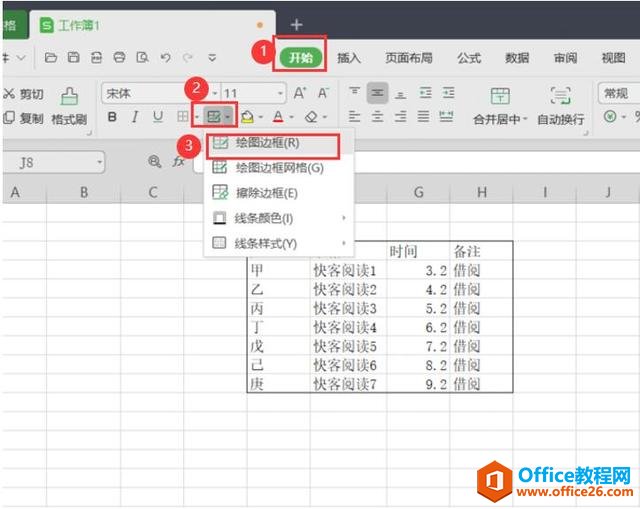This screenshot has width=640, height=509.
Task: Click the Name Box showing J8
Action: [54, 163]
